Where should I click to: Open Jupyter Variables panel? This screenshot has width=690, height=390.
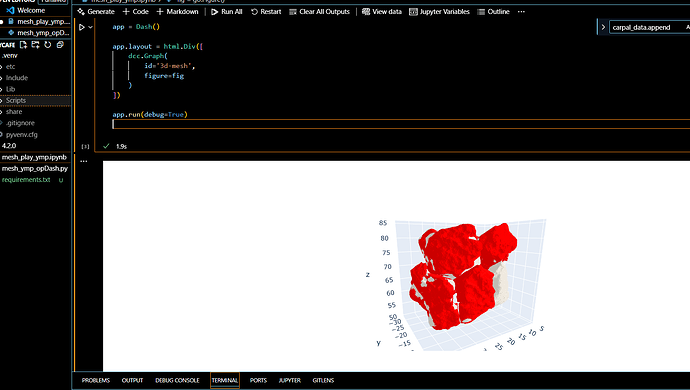click(x=439, y=12)
